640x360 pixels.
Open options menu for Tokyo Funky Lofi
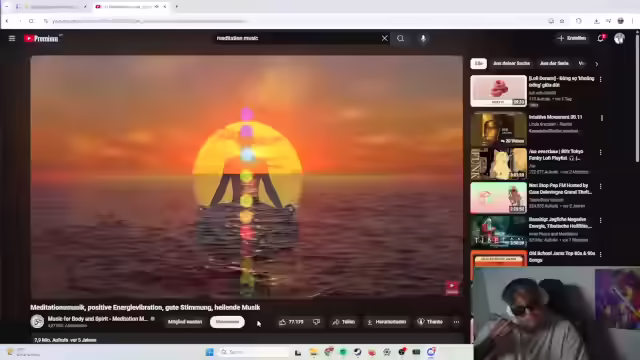(x=600, y=152)
